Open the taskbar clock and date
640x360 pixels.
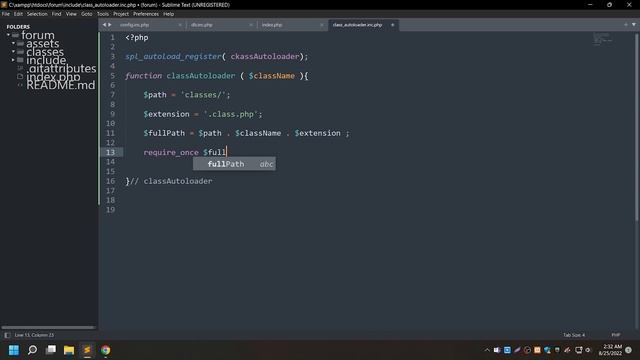click(x=611, y=350)
